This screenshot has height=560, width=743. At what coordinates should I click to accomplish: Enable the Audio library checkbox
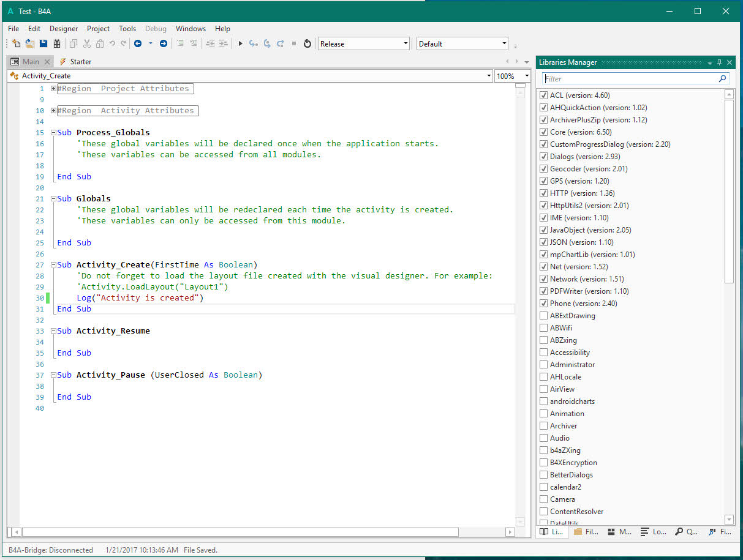[x=543, y=438]
